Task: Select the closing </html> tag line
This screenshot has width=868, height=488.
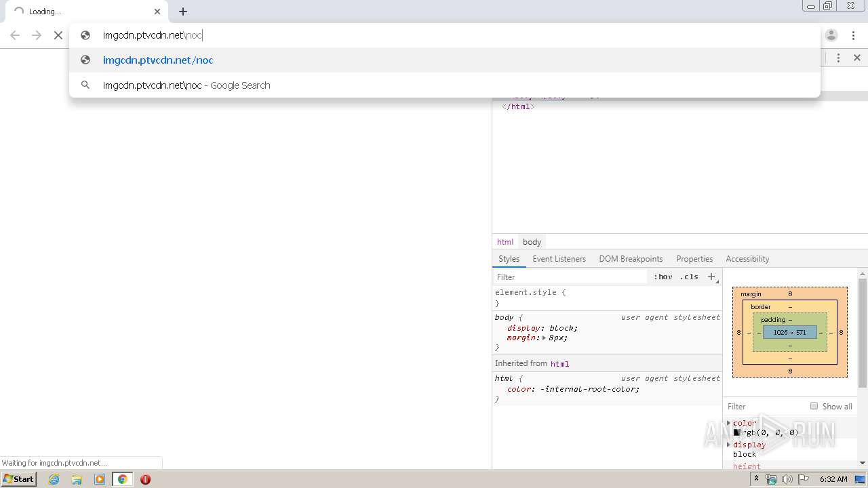Action: click(518, 106)
